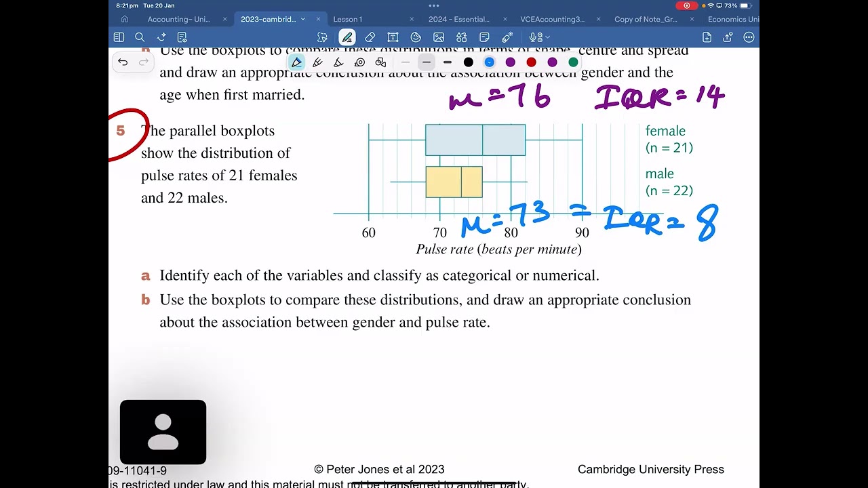
Task: Tap the 'female (n = 21)' label
Action: click(x=669, y=139)
